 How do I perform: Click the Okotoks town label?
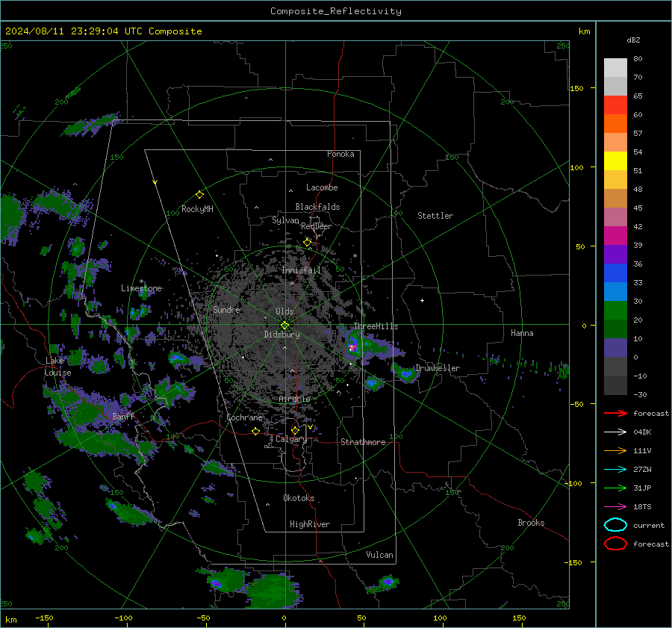pyautogui.click(x=299, y=498)
